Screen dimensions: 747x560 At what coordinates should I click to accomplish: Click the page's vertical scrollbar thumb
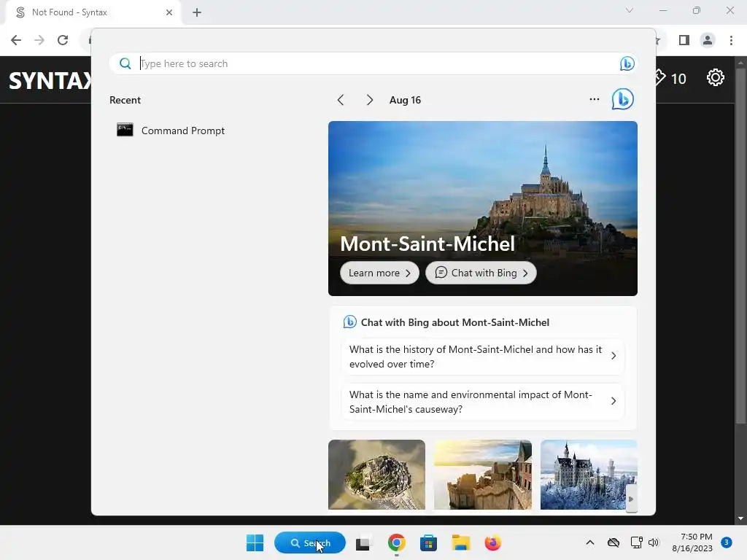click(x=740, y=245)
